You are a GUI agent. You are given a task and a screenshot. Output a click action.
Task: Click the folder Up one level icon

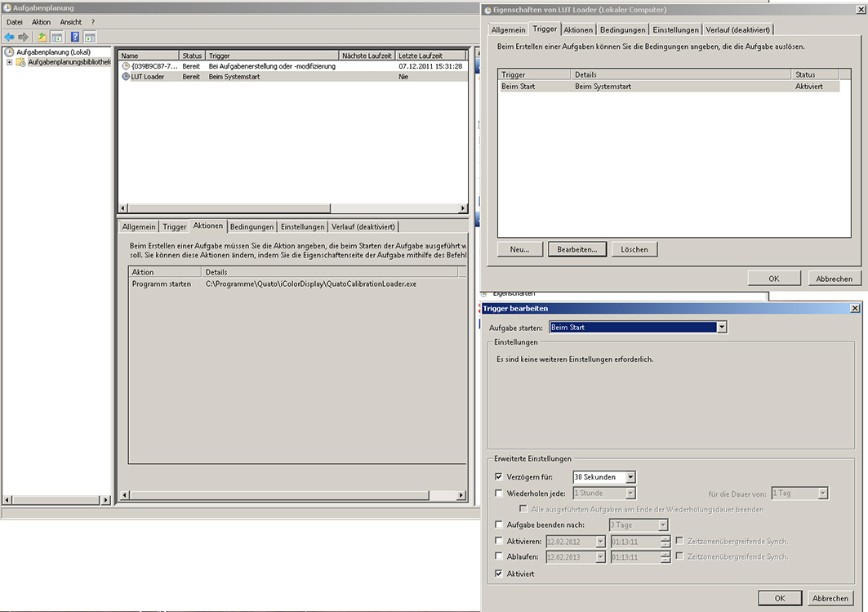42,37
